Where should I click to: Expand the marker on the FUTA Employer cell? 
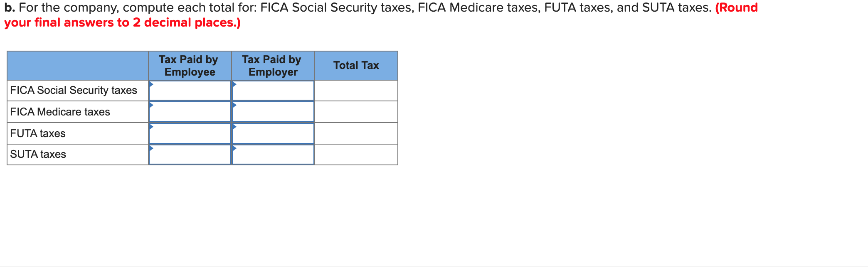(x=234, y=126)
